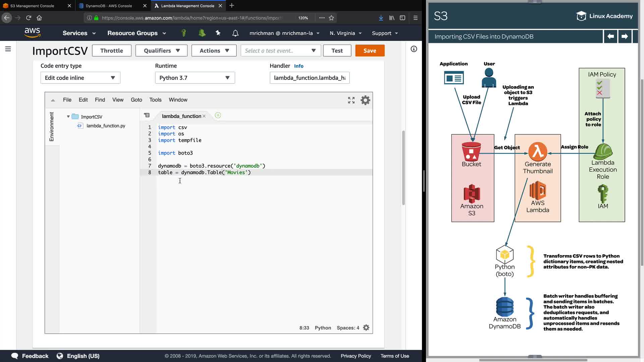Add a new editor tab with plus icon
The image size is (644, 362).
tap(218, 115)
